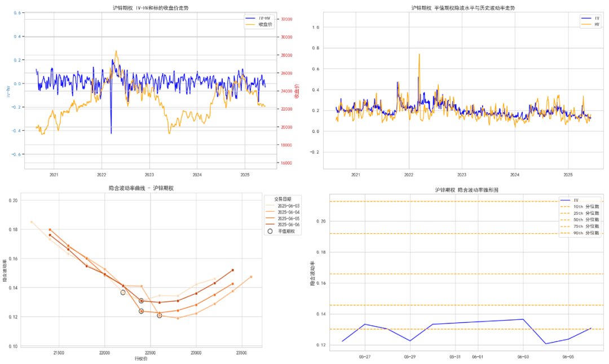Click the '行权价' x-axis label

point(142,359)
